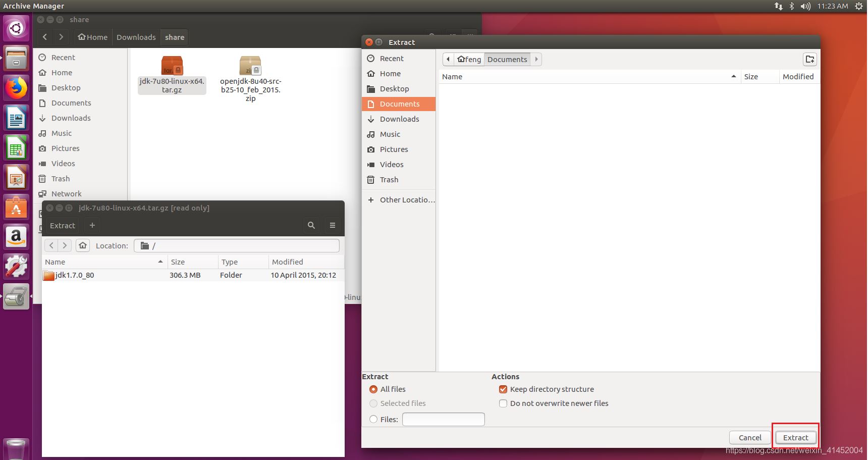Go forward in the archive window

(65, 245)
